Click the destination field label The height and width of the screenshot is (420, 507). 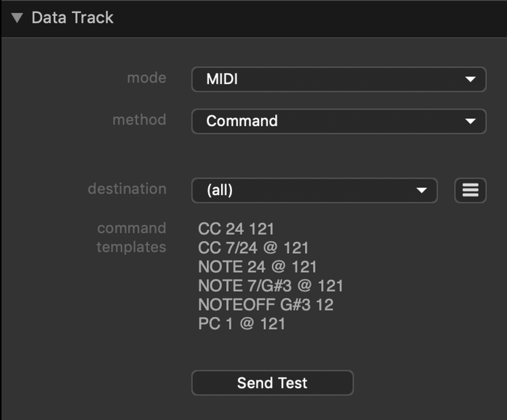[x=127, y=189]
